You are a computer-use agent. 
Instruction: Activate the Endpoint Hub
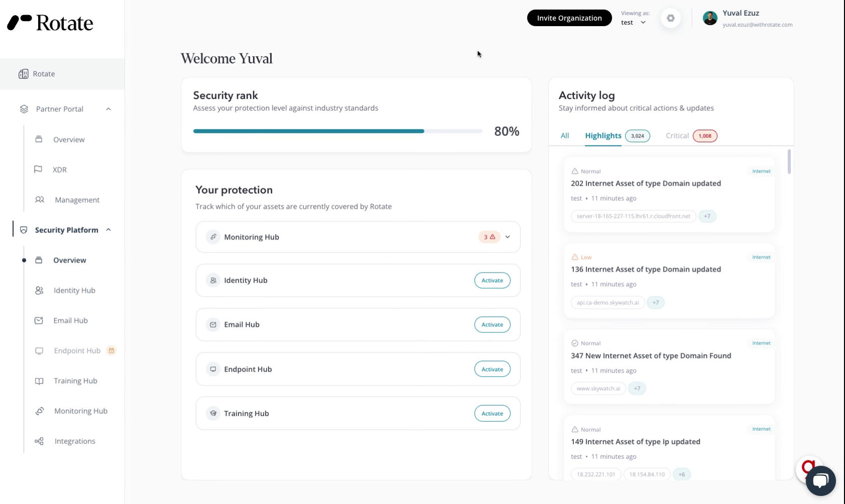point(492,369)
